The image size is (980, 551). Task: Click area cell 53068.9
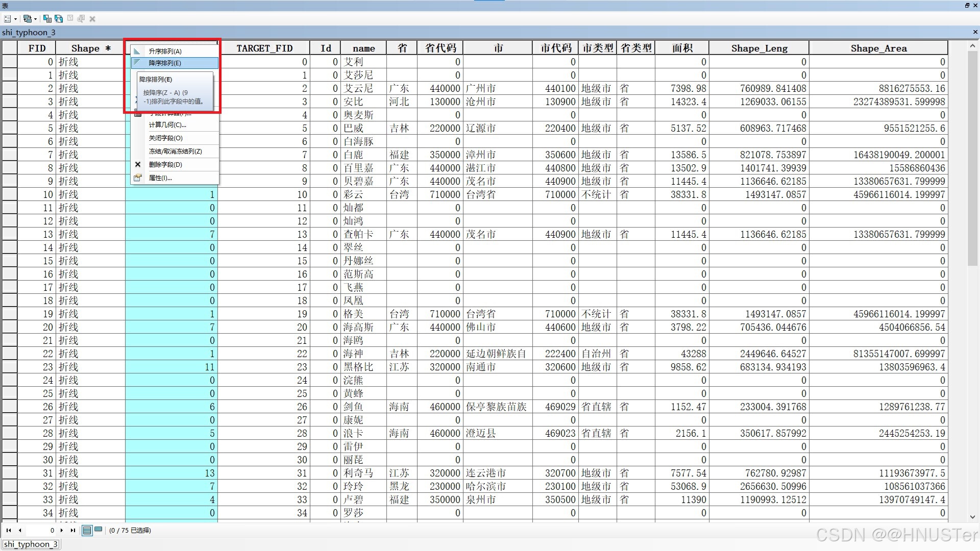click(x=682, y=486)
